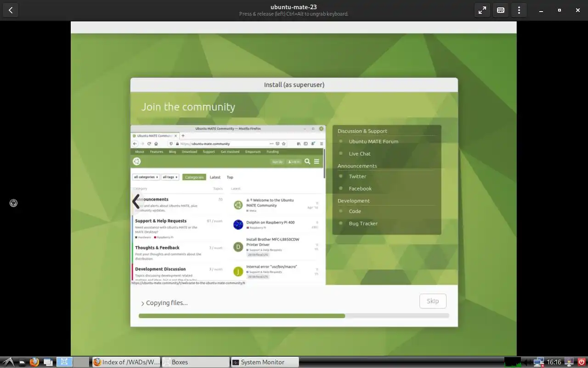Close the Boxes window

pyautogui.click(x=577, y=10)
